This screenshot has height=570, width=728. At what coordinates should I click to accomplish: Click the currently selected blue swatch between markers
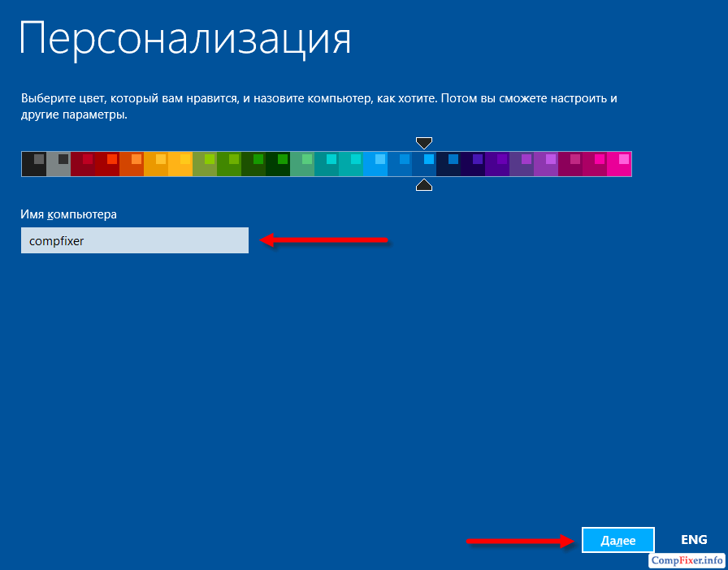(x=424, y=164)
